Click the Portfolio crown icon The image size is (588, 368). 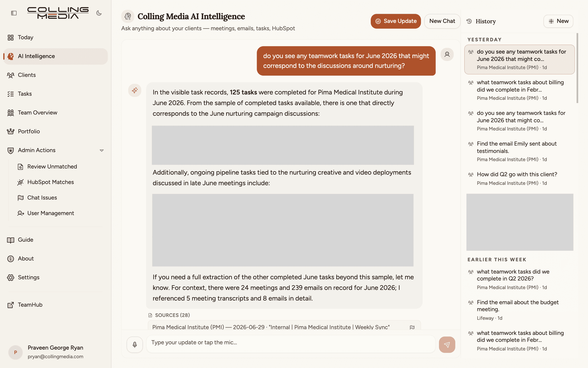tap(11, 131)
